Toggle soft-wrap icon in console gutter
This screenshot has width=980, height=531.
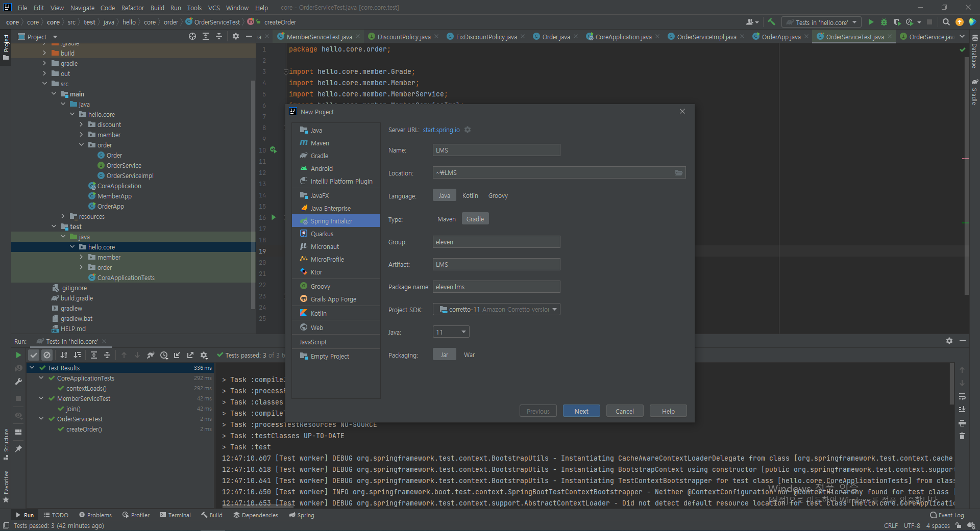coord(962,396)
